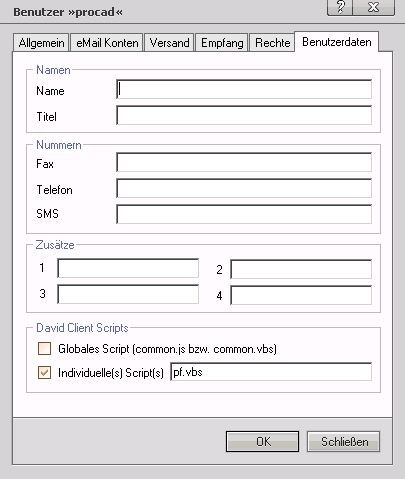Open the eMail Konten tab

[107, 43]
